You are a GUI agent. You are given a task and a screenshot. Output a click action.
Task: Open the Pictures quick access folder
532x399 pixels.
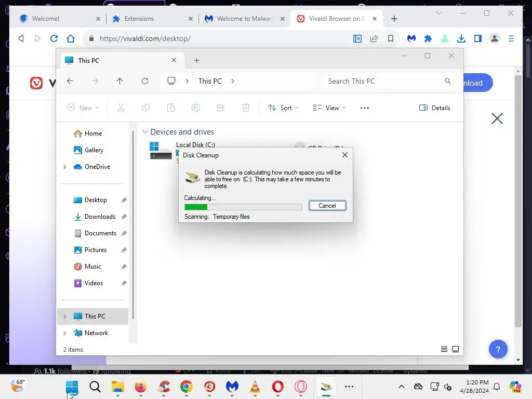[90, 250]
